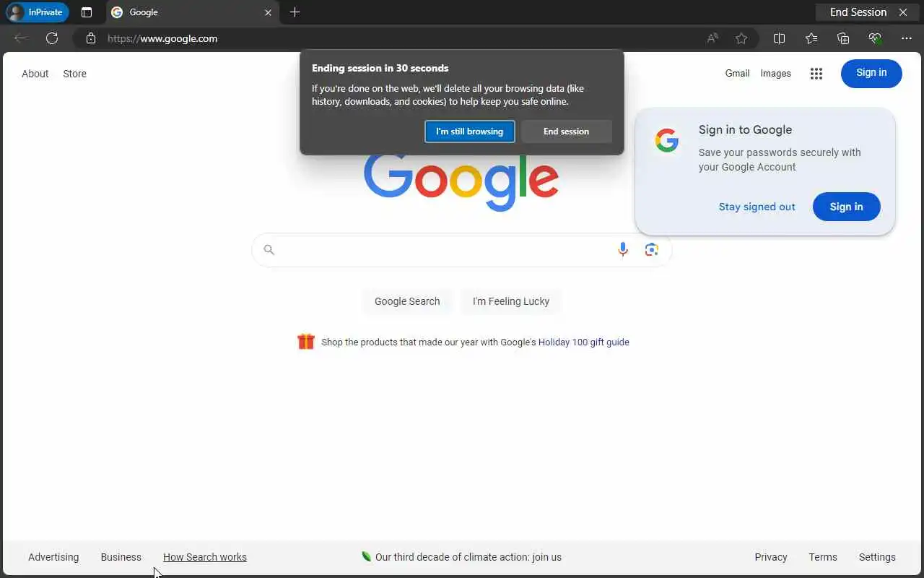Click the browser back arrow

tap(20, 38)
